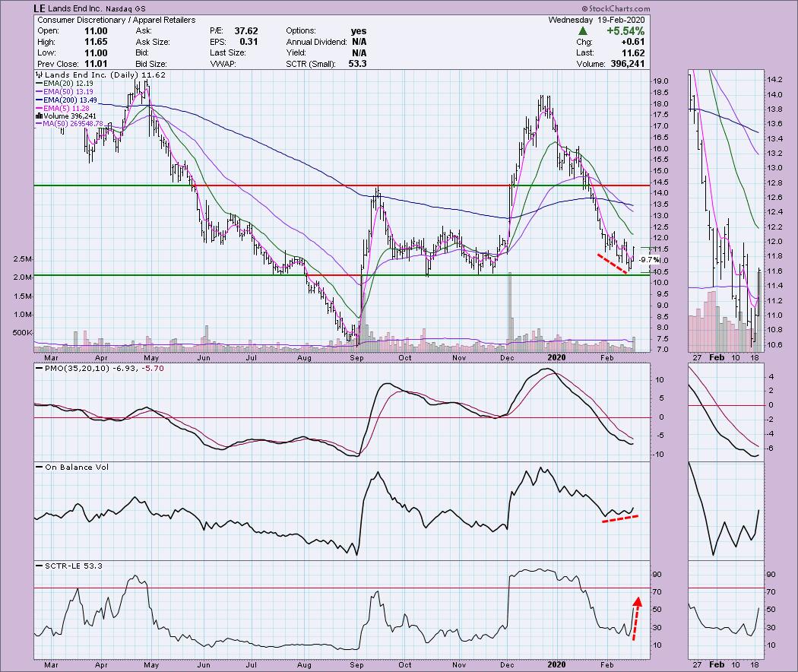Click the Nasdaq GS exchange label
798x672 pixels.
point(126,8)
